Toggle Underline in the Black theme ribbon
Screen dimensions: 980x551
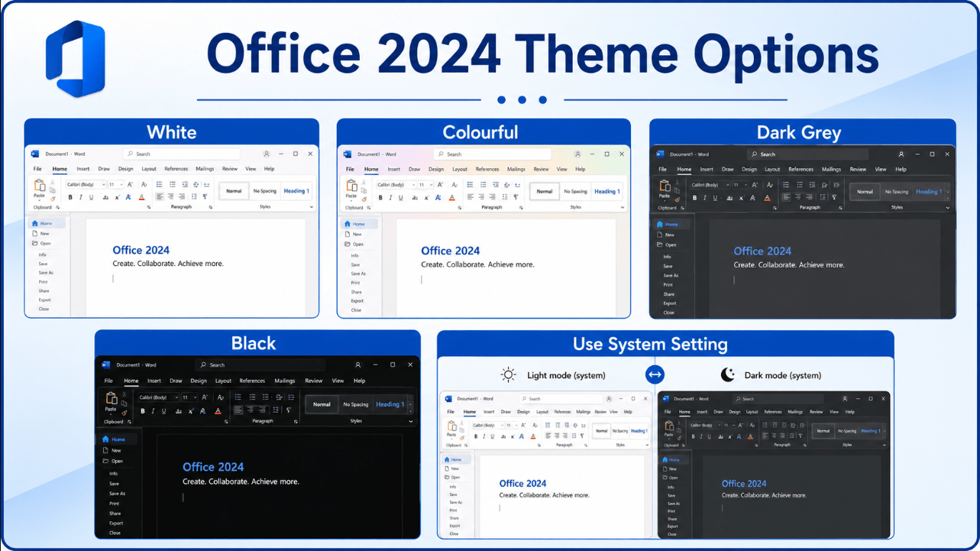coord(163,411)
